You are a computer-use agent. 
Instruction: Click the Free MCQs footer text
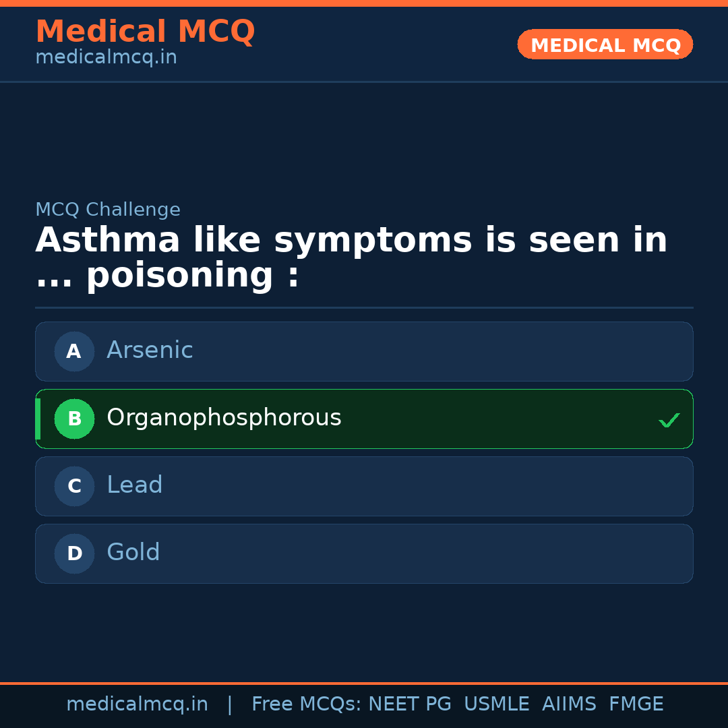tap(306, 704)
